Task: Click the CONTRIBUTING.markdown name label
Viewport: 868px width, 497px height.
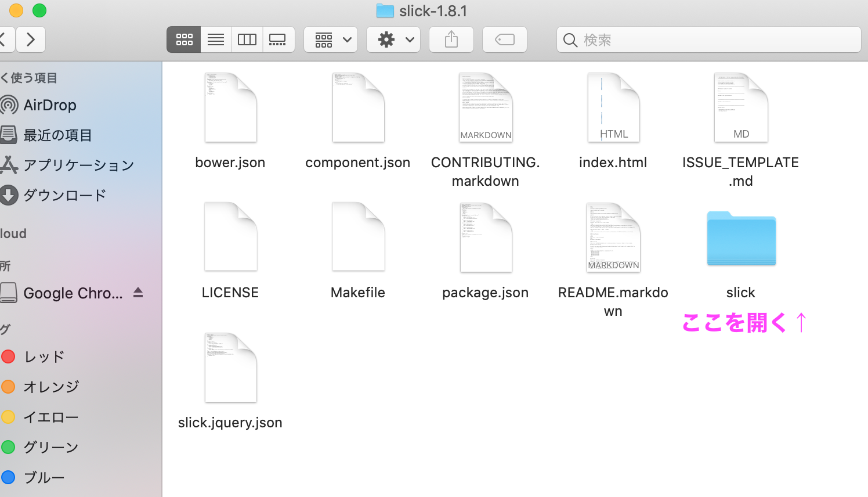Action: point(486,172)
